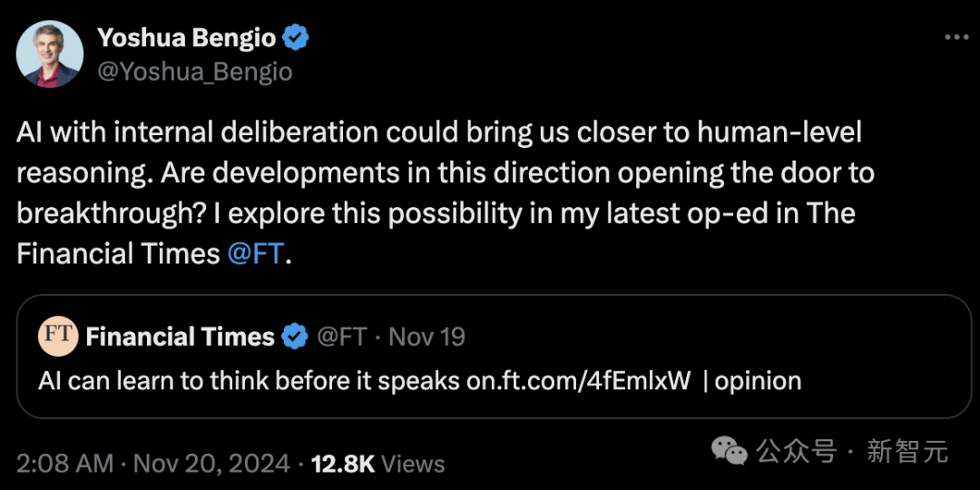Click verified badge next to Yoshua Bengio

coord(296,38)
